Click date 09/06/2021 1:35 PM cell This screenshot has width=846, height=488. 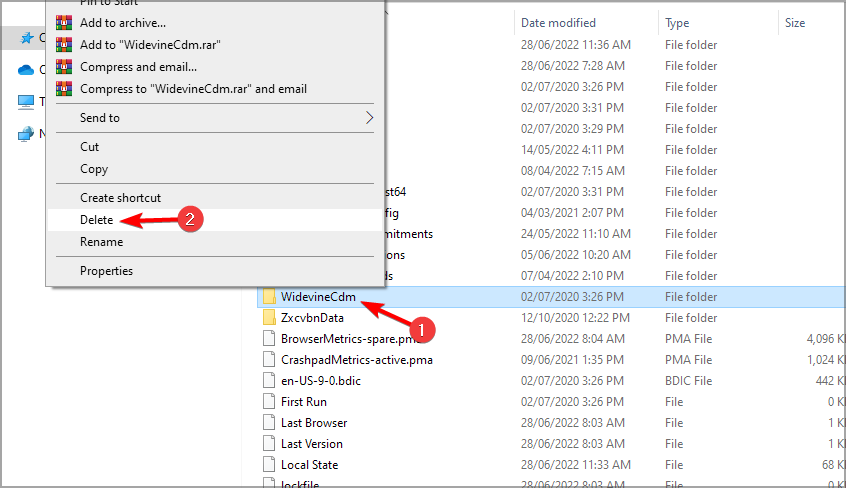(572, 360)
